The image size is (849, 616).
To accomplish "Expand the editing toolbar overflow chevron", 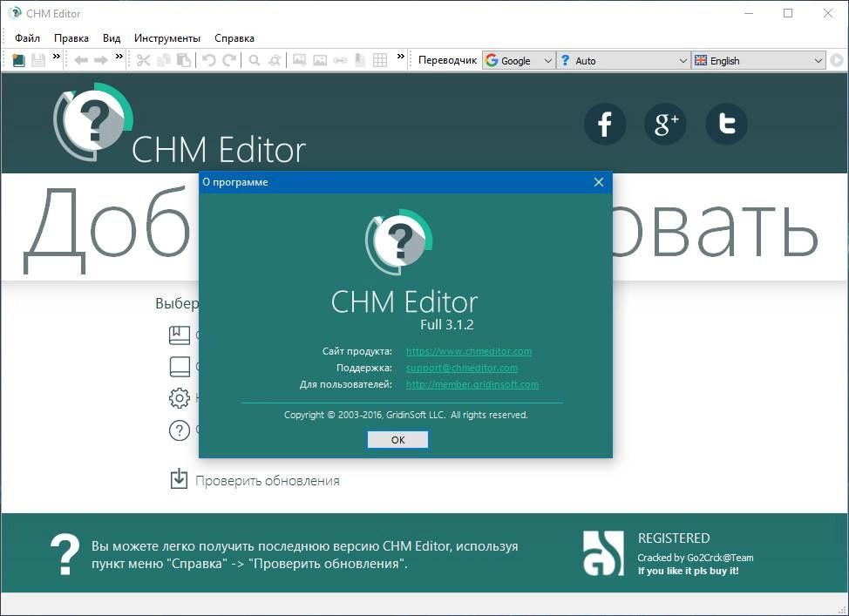I will click(x=401, y=57).
